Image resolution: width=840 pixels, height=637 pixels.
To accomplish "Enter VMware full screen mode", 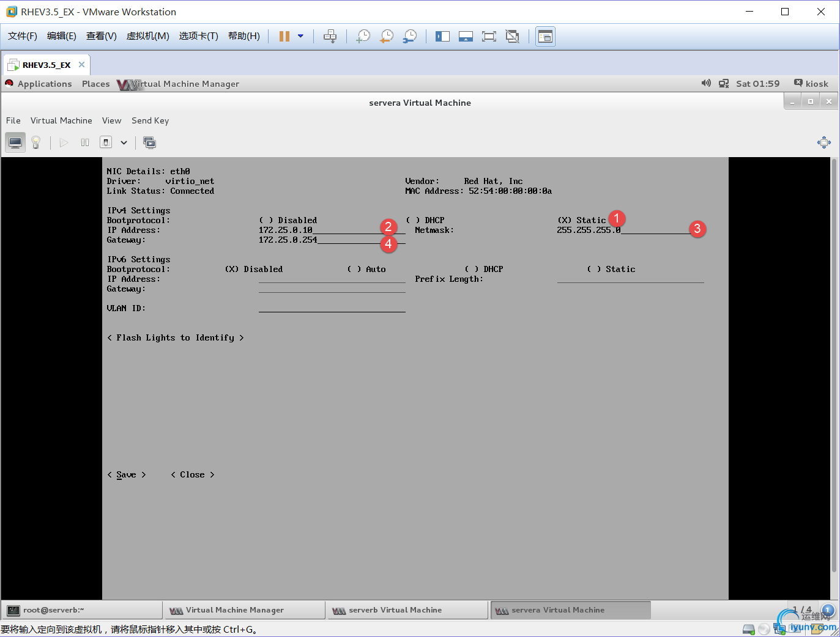I will (489, 36).
